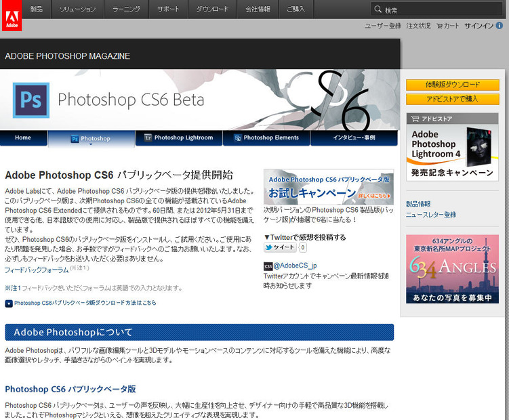Open the サポート menu
The image size is (509, 420).
[168, 9]
